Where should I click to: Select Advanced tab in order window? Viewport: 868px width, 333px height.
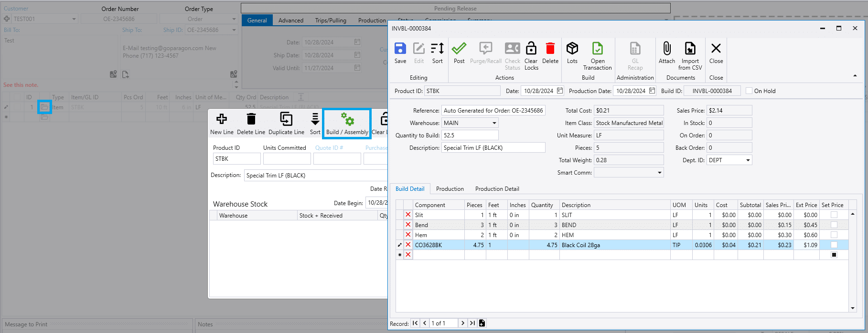point(291,21)
